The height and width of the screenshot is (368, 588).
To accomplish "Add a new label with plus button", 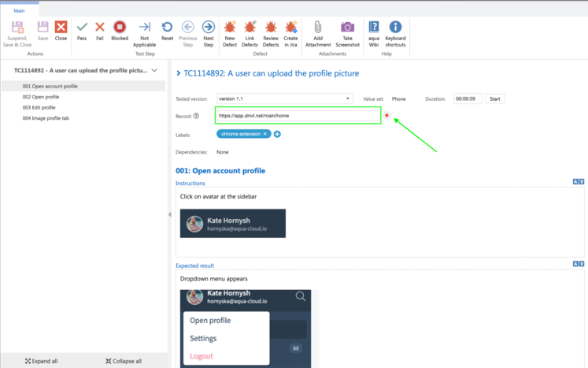I will click(x=277, y=134).
